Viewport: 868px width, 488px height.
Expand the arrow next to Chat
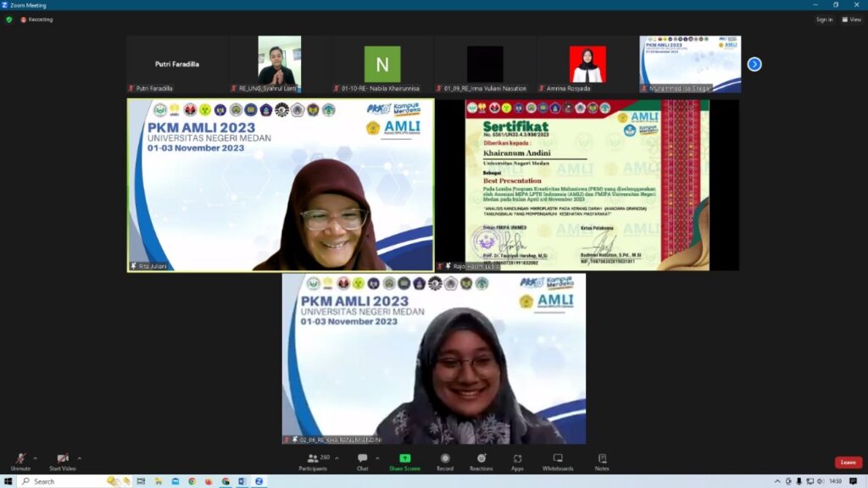tap(377, 458)
